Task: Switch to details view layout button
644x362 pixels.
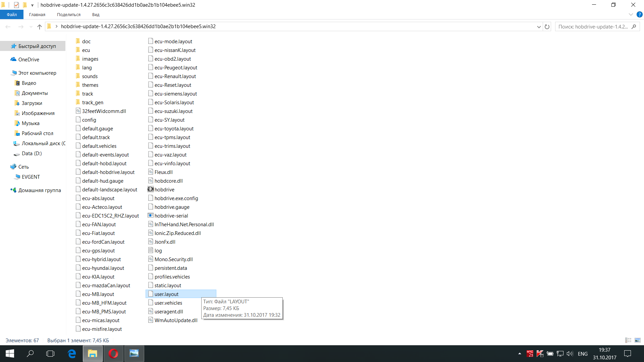Action: click(x=628, y=340)
